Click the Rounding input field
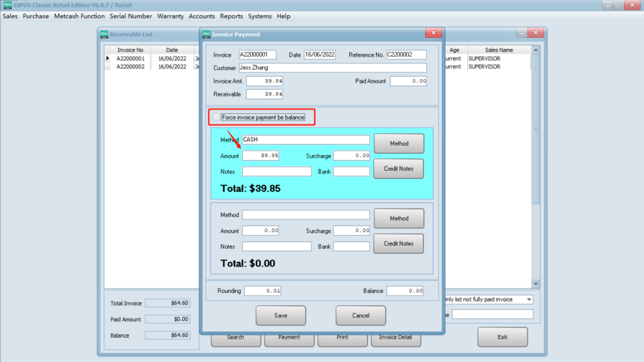This screenshot has width=644, height=362. click(263, 291)
